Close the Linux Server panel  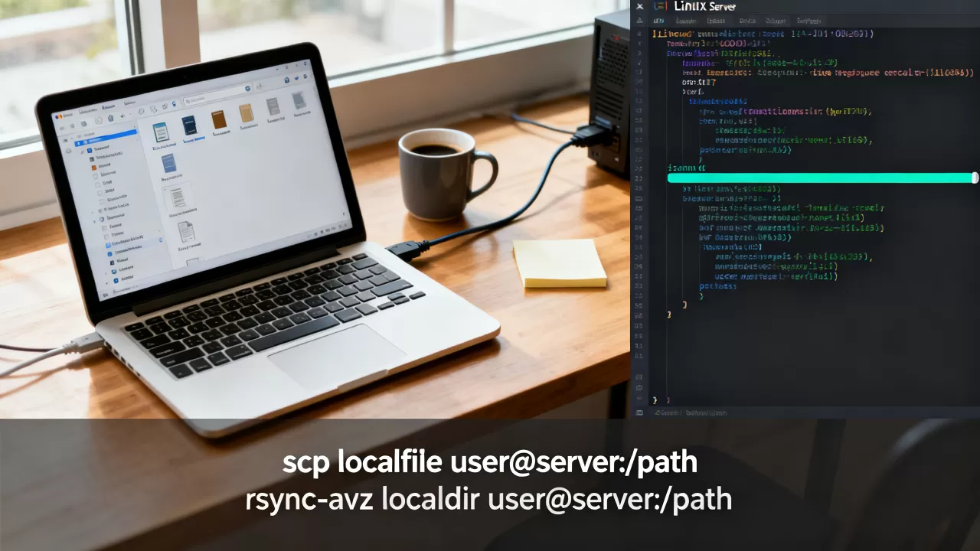[639, 7]
